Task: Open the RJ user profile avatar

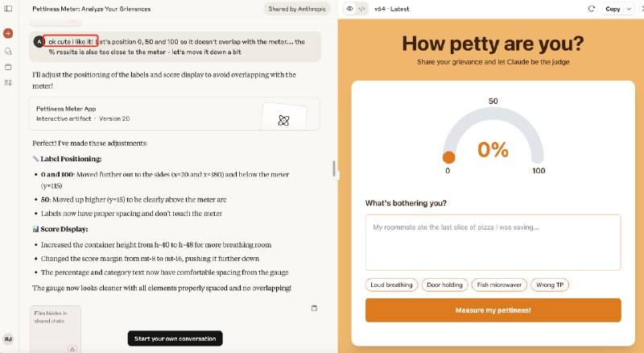Action: coord(8,339)
